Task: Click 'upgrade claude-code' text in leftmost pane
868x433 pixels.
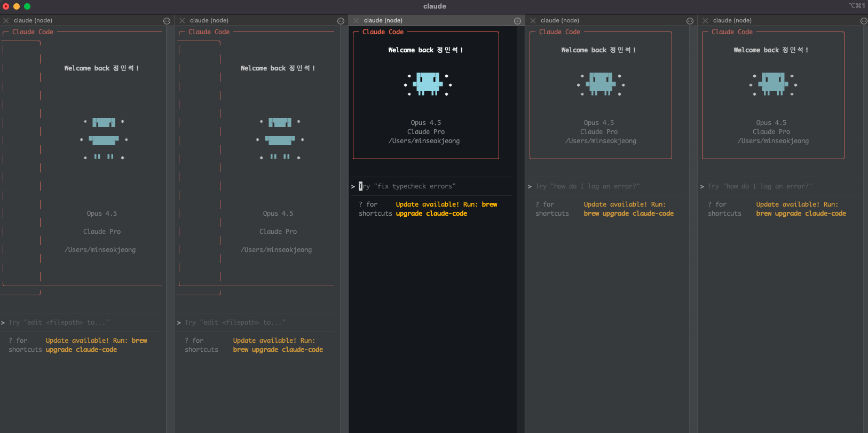Action: click(x=81, y=350)
